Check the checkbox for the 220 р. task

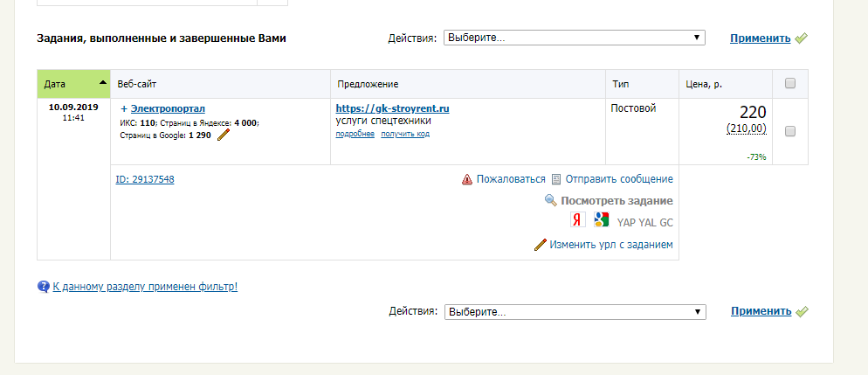[x=790, y=131]
